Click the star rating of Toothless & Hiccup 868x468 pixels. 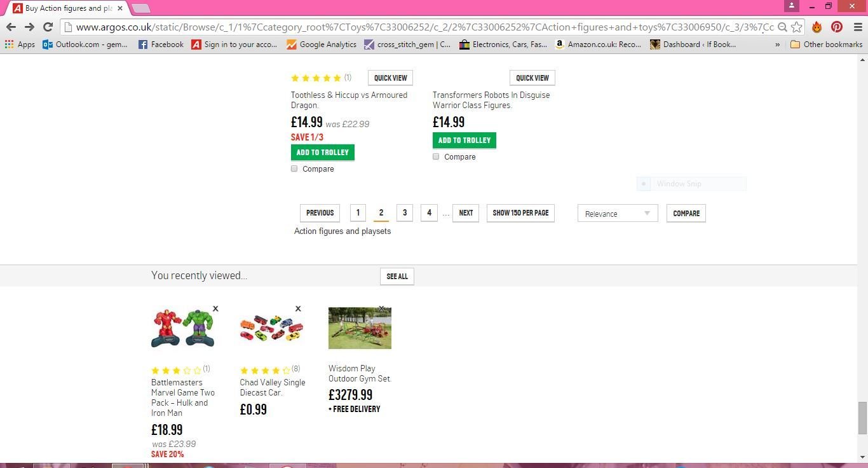coord(316,78)
